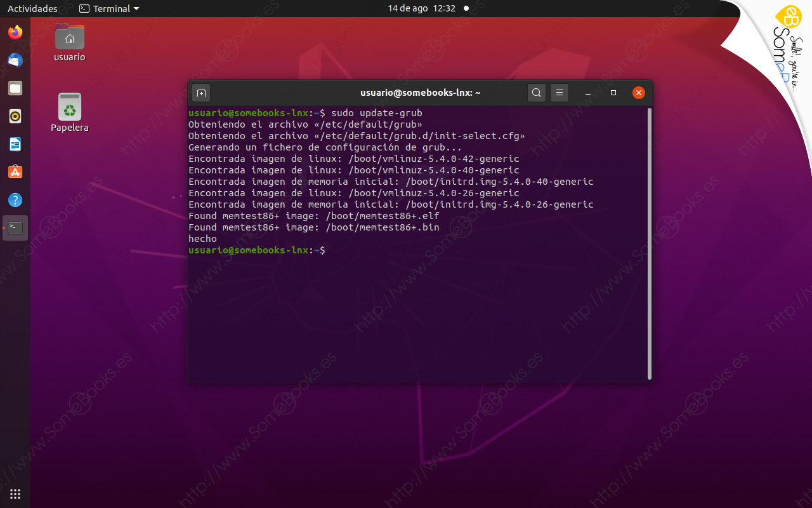The image size is (812, 508).
Task: Open the Help application from the dock
Action: [x=15, y=200]
